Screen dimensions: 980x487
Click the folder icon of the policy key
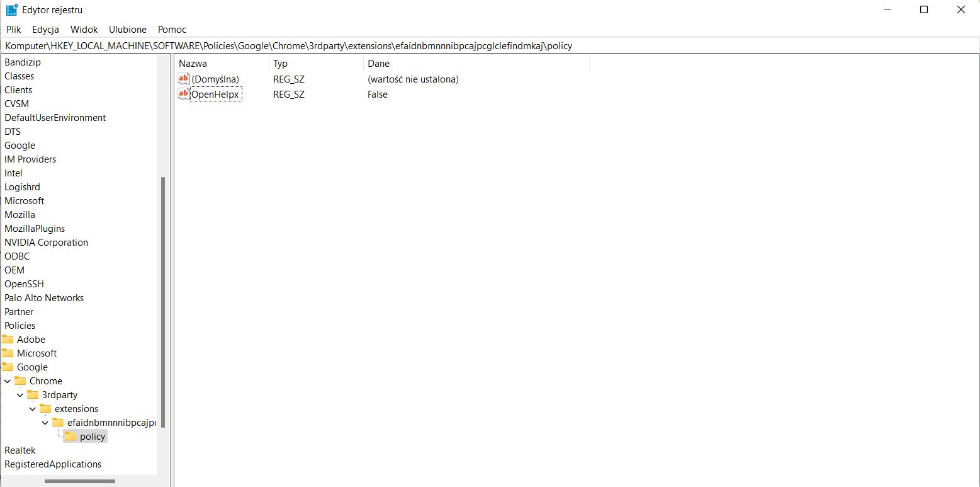click(69, 436)
